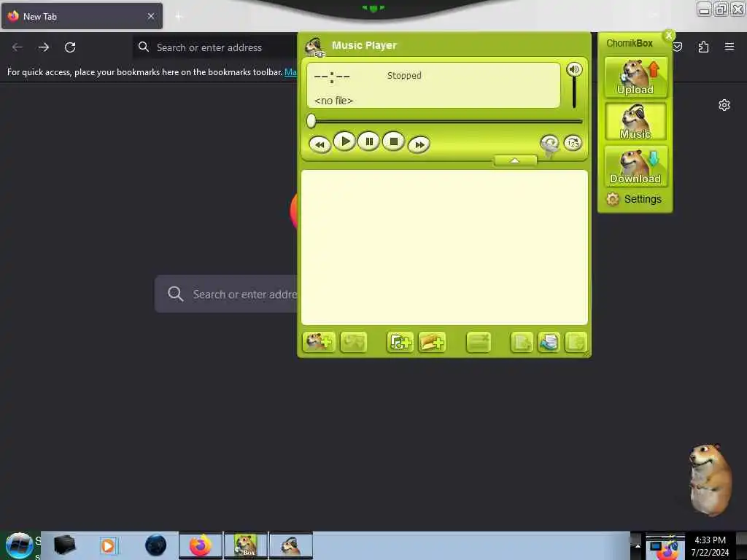The height and width of the screenshot is (560, 747).
Task: Open New Tab page personalize gear
Action: point(724,105)
